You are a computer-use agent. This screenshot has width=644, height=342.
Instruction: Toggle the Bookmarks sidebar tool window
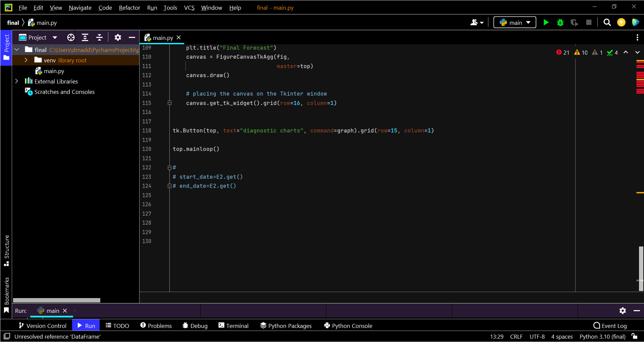(x=6, y=295)
